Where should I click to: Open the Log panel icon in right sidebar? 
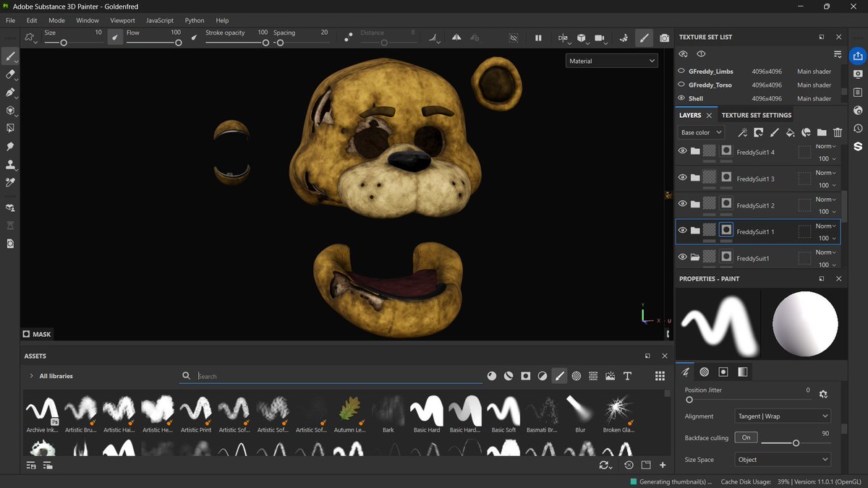[x=858, y=92]
